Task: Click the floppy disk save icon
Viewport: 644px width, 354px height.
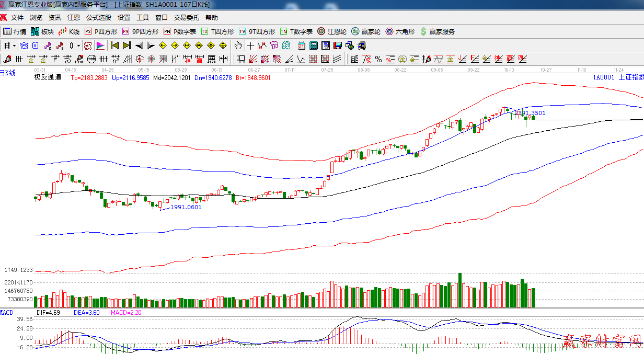Action: (337, 45)
